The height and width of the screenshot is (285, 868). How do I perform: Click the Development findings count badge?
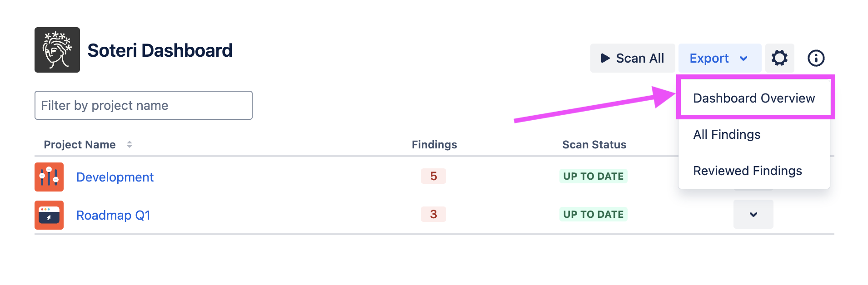pyautogui.click(x=434, y=176)
